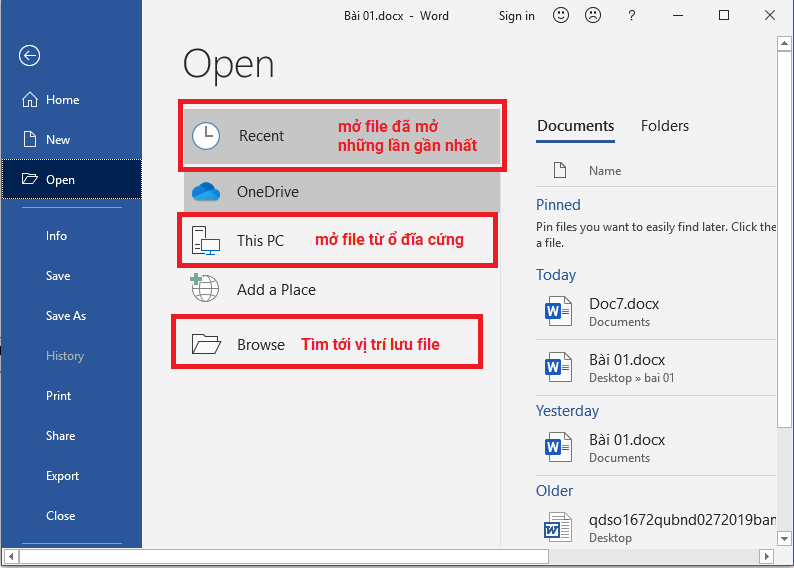Viewport: 794px width, 568px height.
Task: Click the OneDrive cloud icon
Action: pos(206,192)
